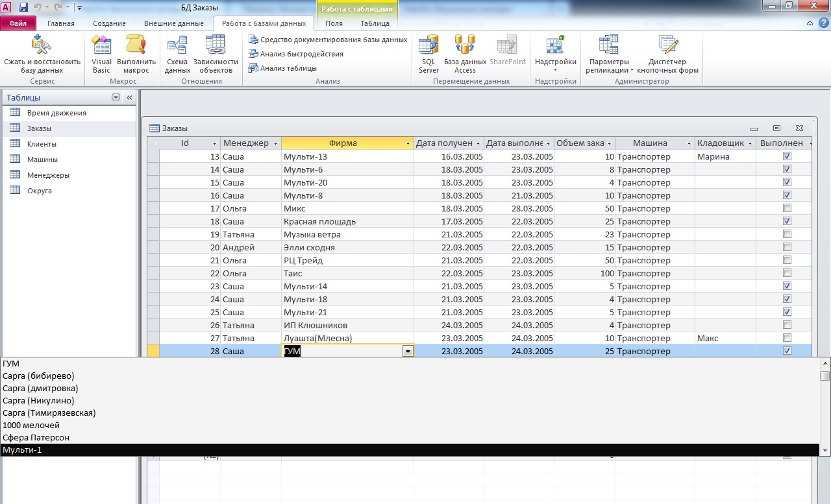Open the Файл tab
This screenshot has height=504, width=831.
click(18, 23)
